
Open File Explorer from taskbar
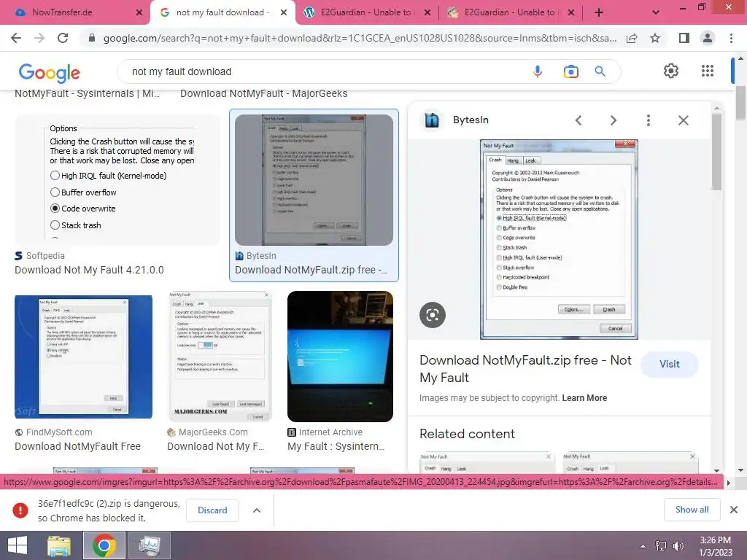click(x=59, y=545)
